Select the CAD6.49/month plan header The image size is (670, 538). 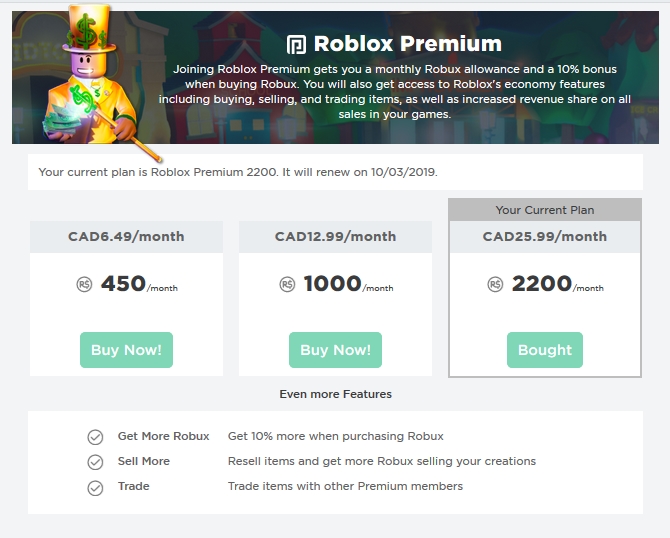(126, 237)
